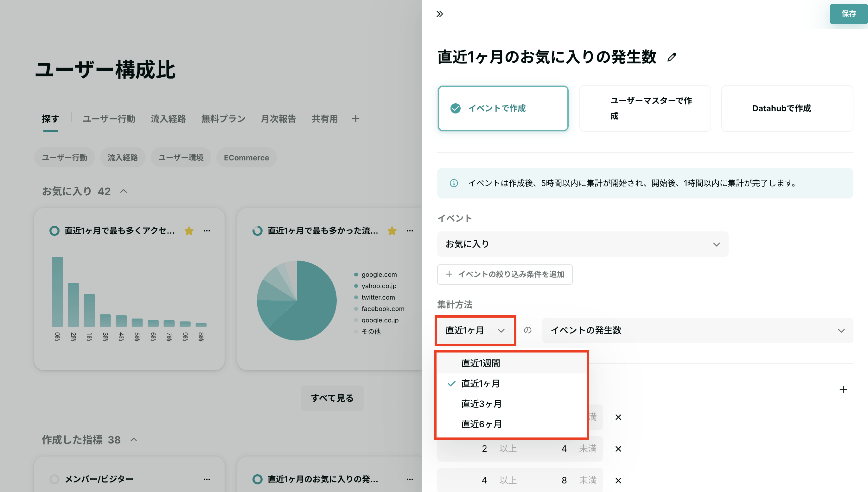Choose 直近1ヶ月 from the period list

(512, 384)
